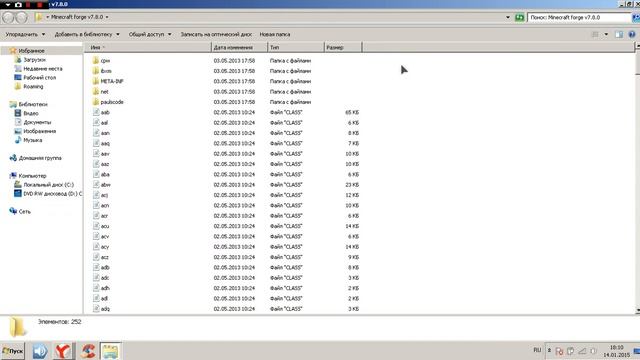The image size is (640, 360).
Task: Click the file name acu
Action: [x=105, y=226]
